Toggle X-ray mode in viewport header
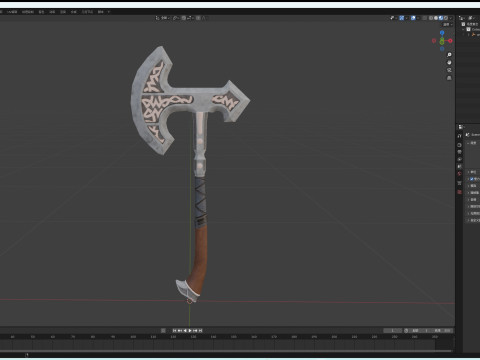This screenshot has width=480, height=360. [x=424, y=18]
